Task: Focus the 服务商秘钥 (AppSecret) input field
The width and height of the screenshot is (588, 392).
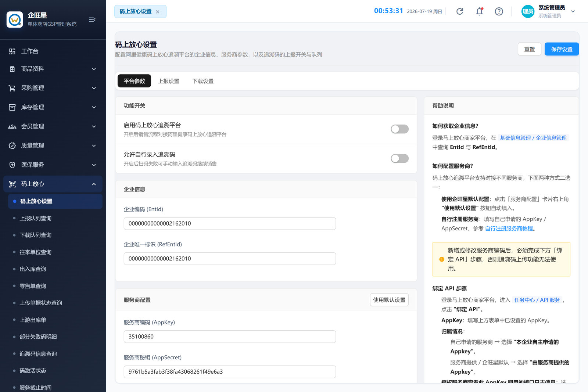Action: (x=230, y=372)
